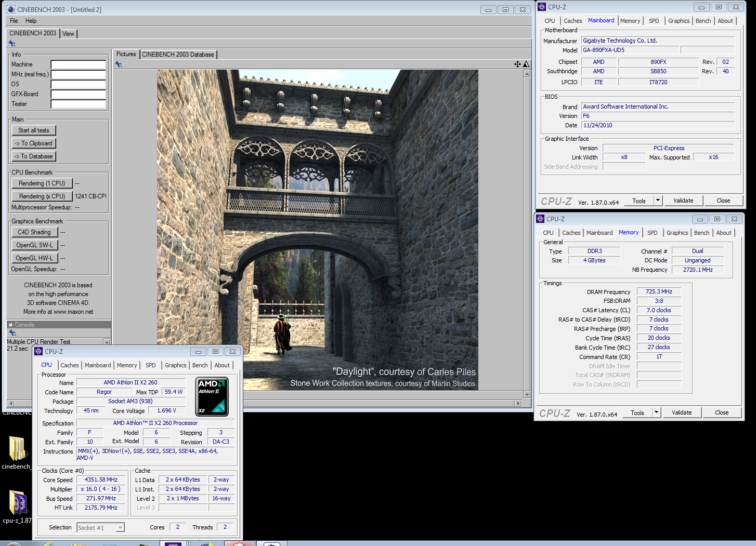Click the -> To Clipboard button

[34, 143]
